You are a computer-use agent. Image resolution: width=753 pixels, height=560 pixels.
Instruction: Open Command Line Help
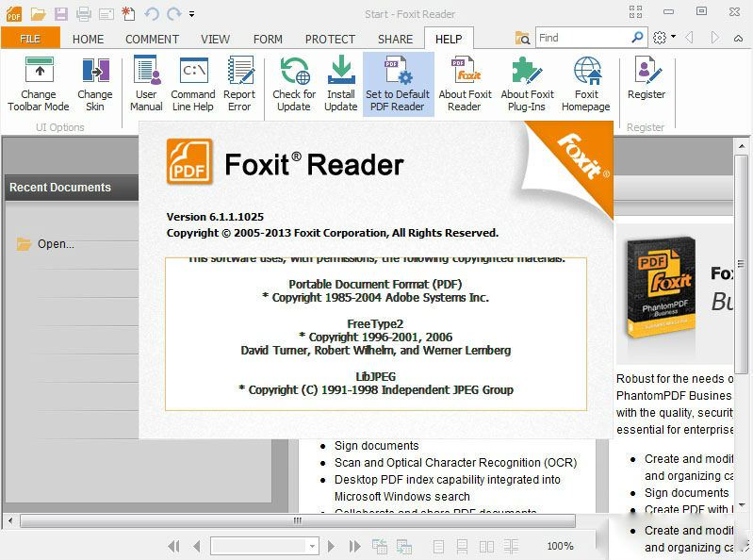[x=193, y=84]
